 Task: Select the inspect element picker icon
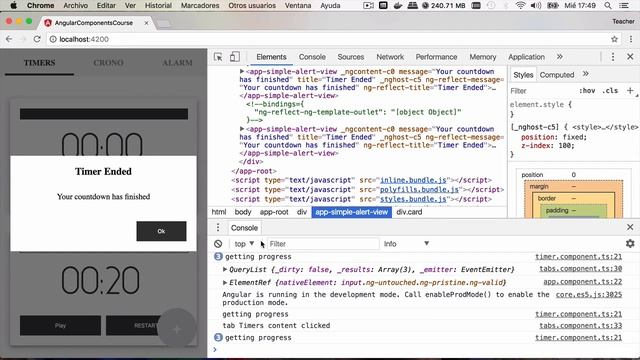click(218, 57)
